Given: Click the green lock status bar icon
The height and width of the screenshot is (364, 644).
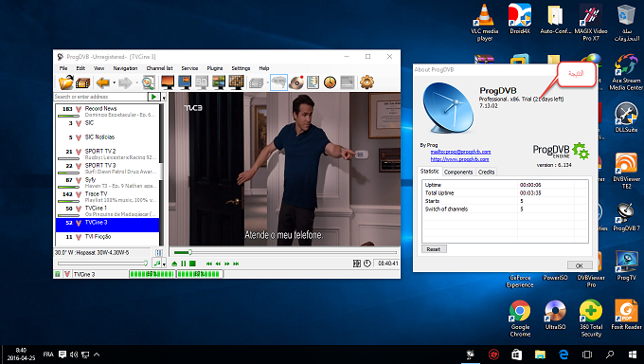Looking at the screenshot, I should 58,274.
